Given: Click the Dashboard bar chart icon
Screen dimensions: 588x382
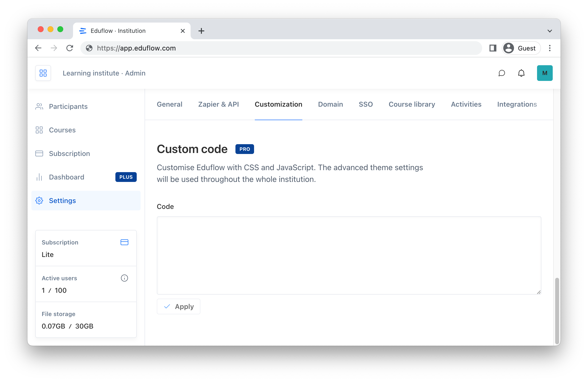Looking at the screenshot, I should 39,177.
